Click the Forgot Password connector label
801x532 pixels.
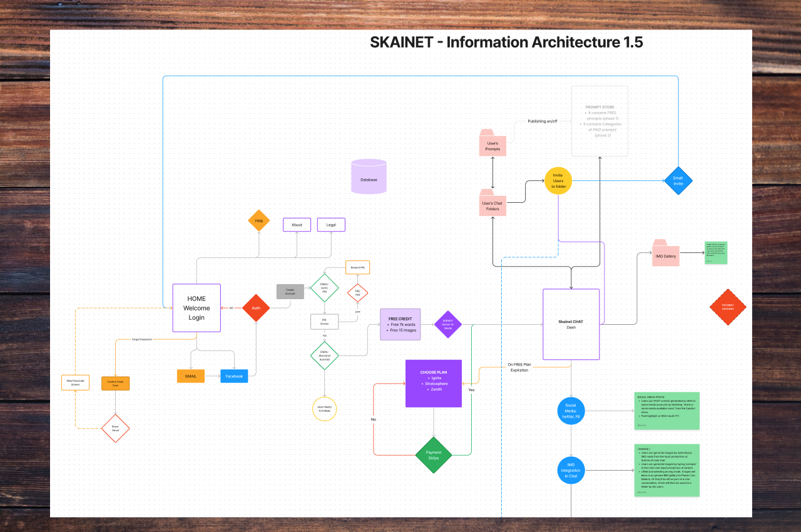pos(141,339)
